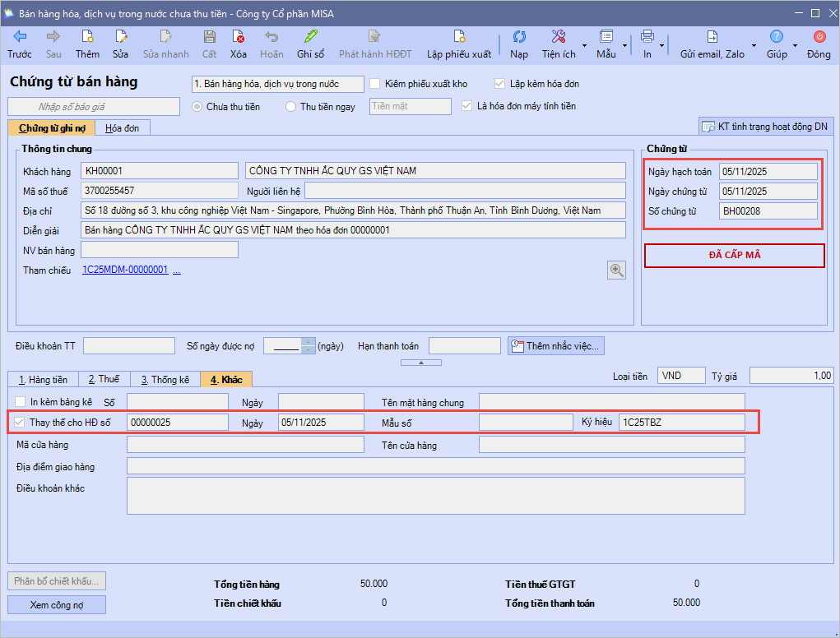Open the Tiện ích dropdown arrow

tap(584, 45)
